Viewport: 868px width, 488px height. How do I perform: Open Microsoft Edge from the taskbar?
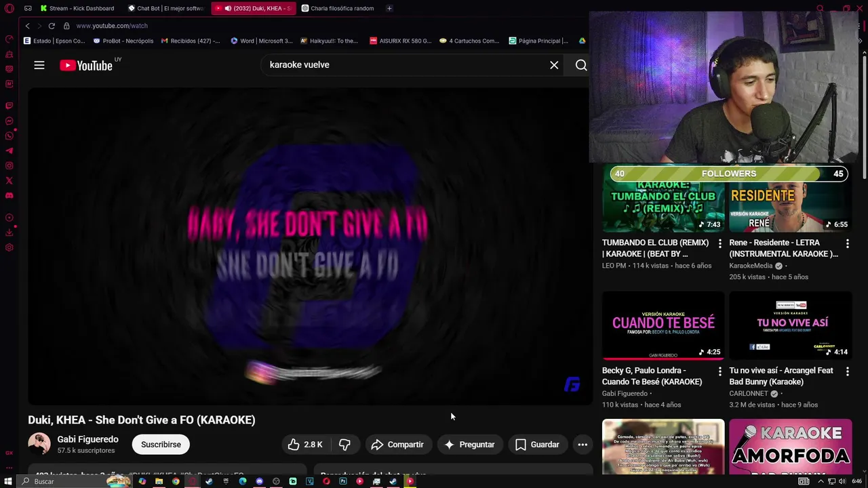[x=243, y=481]
